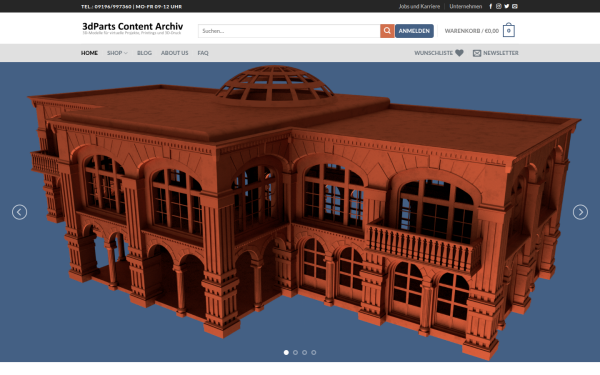Expand the Shop dropdown menu

point(117,53)
